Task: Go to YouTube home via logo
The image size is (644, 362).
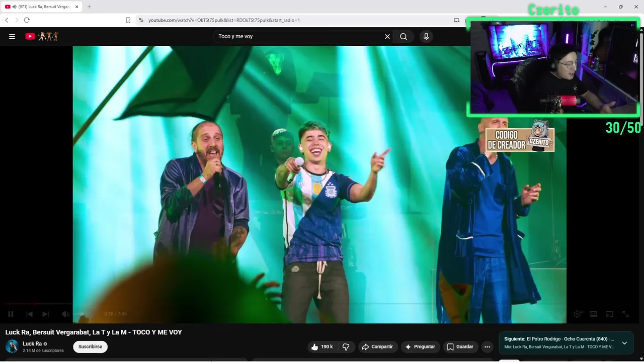Action: pyautogui.click(x=42, y=36)
